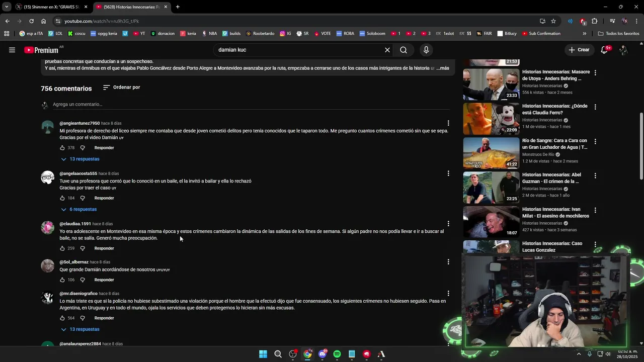Expand 6 replies under @angelaacosta555's comment
The image size is (644, 362).
[x=79, y=209]
